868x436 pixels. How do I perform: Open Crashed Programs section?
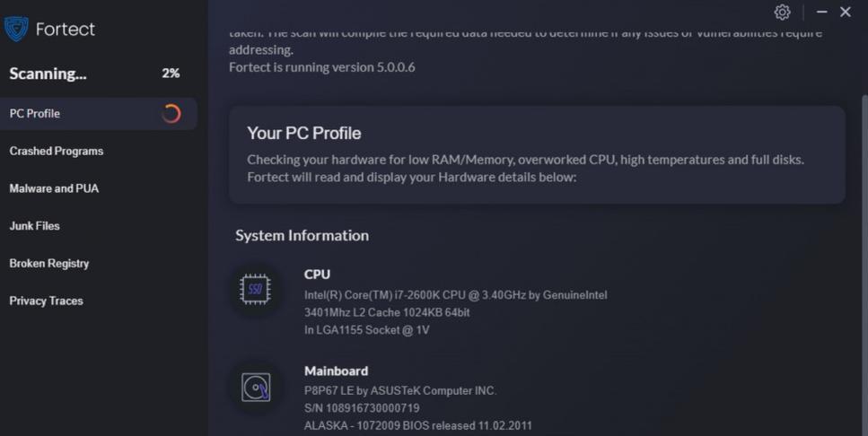[57, 151]
